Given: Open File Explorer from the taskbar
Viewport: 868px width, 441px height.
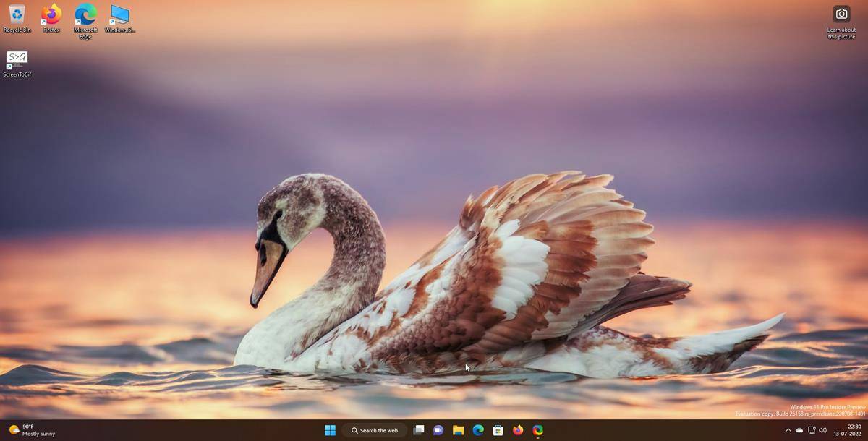Looking at the screenshot, I should 458,430.
